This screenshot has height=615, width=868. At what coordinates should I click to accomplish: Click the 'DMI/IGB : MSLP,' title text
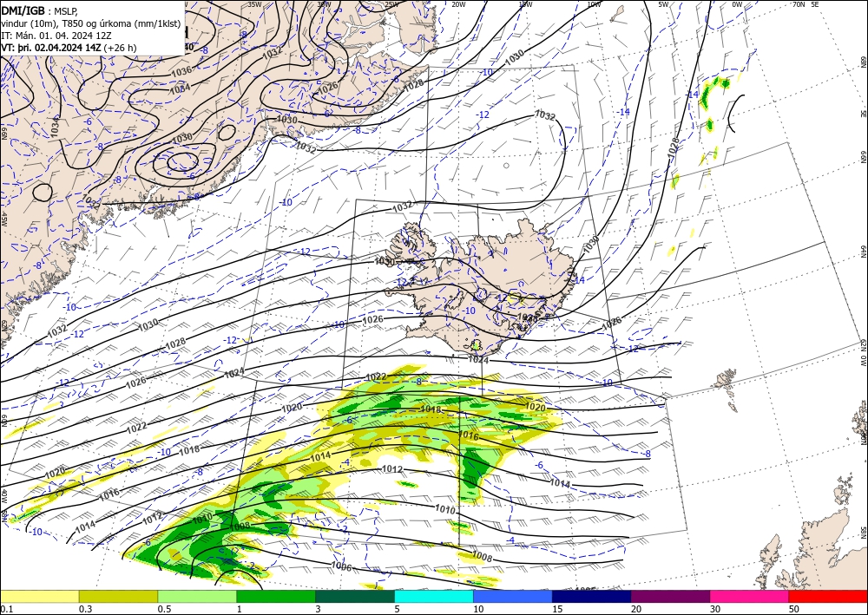pyautogui.click(x=41, y=10)
